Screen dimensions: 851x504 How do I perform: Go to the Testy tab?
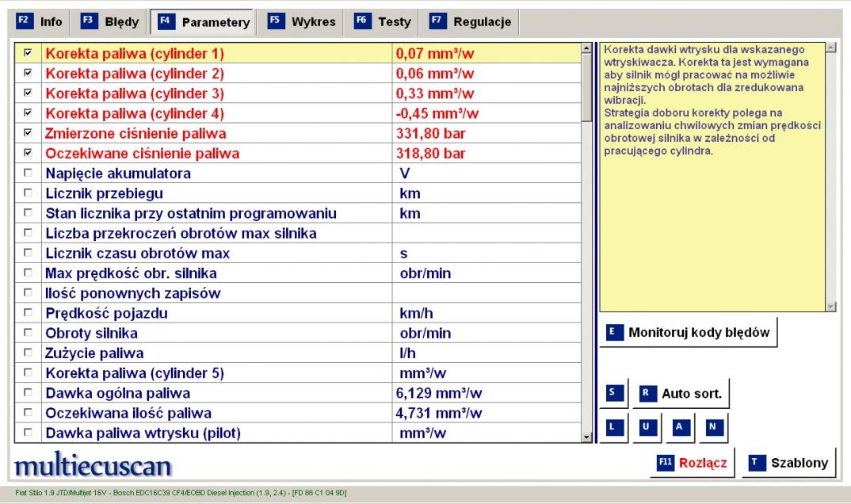click(383, 21)
